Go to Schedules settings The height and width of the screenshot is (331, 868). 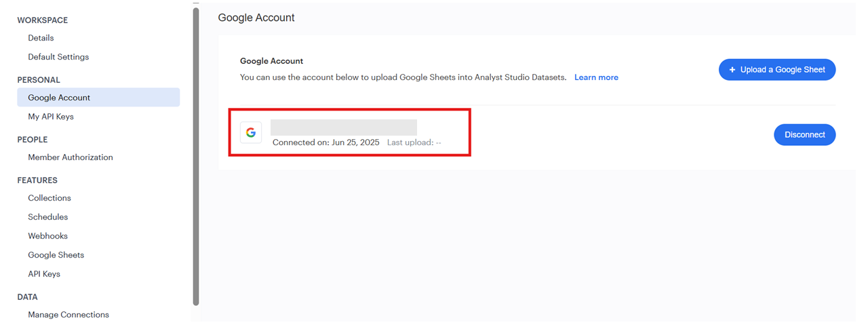(x=48, y=217)
